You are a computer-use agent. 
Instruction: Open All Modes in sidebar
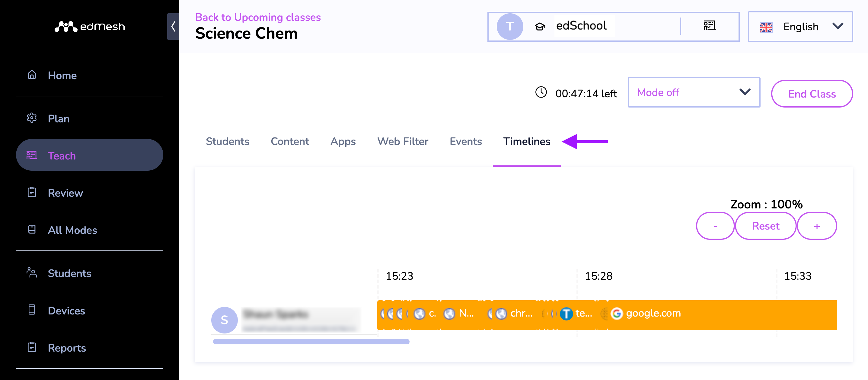point(89,230)
